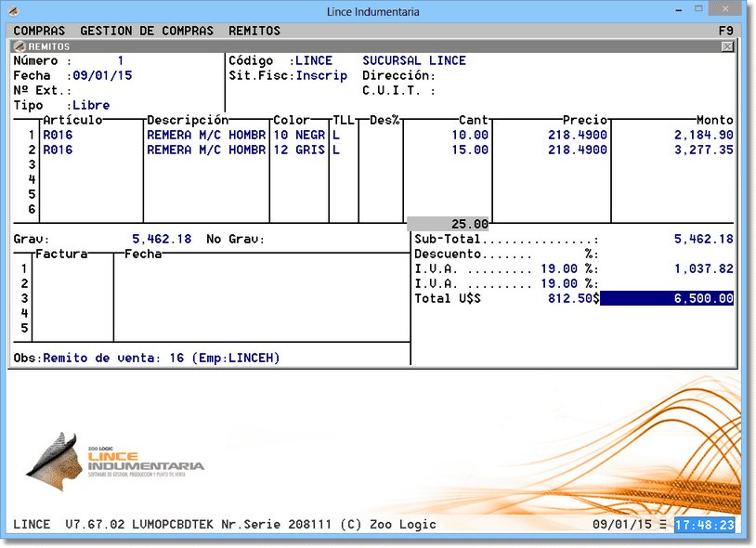Click the highlighted total 6,500.00
This screenshot has width=756, height=548.
coord(667,298)
